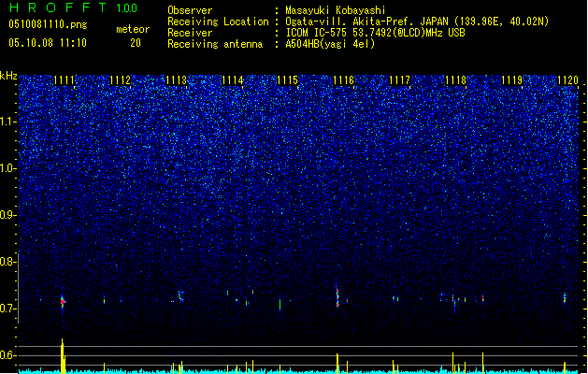Click the 1119 time marker
Screen dimensions: 588x374
point(511,80)
